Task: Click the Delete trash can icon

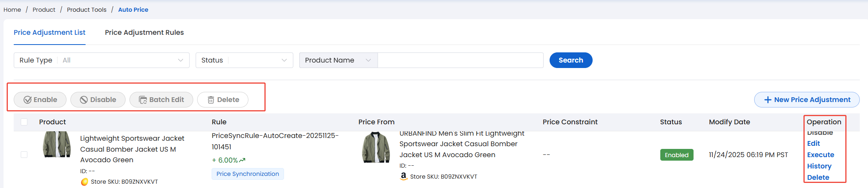Action: pyautogui.click(x=211, y=100)
